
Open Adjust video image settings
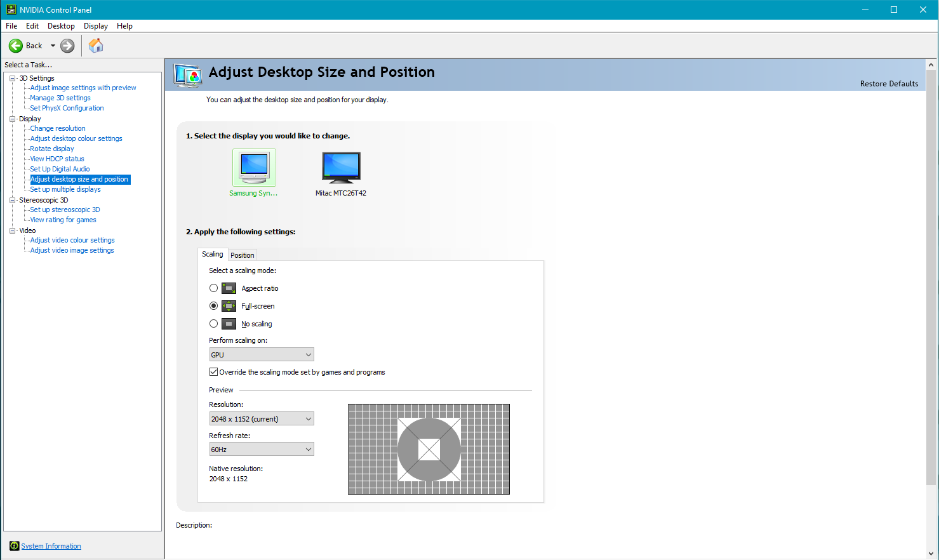click(x=72, y=250)
